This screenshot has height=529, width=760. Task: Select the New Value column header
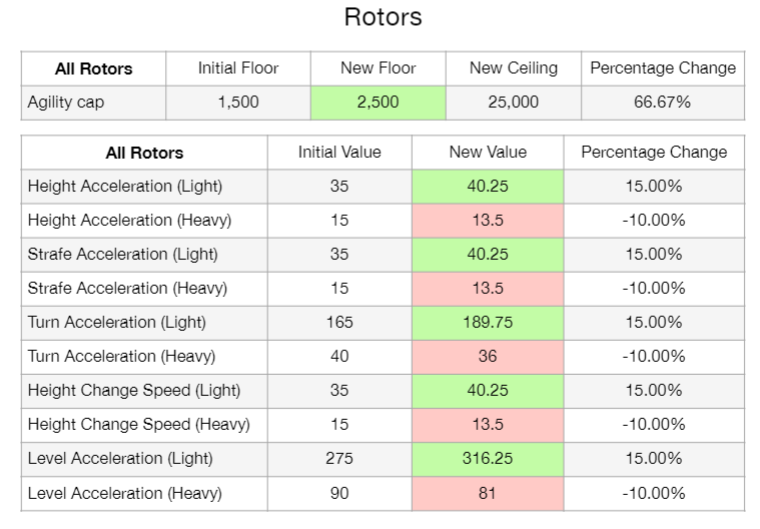tap(487, 152)
